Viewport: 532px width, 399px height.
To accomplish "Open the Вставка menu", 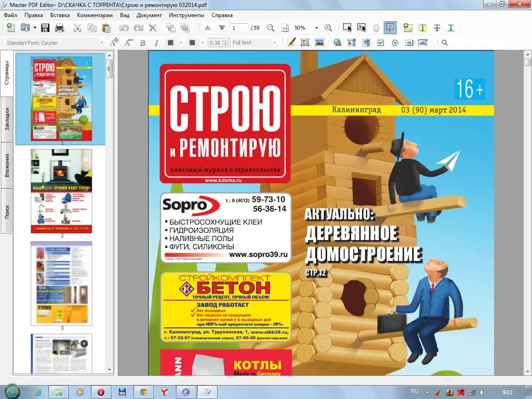I will (x=60, y=15).
